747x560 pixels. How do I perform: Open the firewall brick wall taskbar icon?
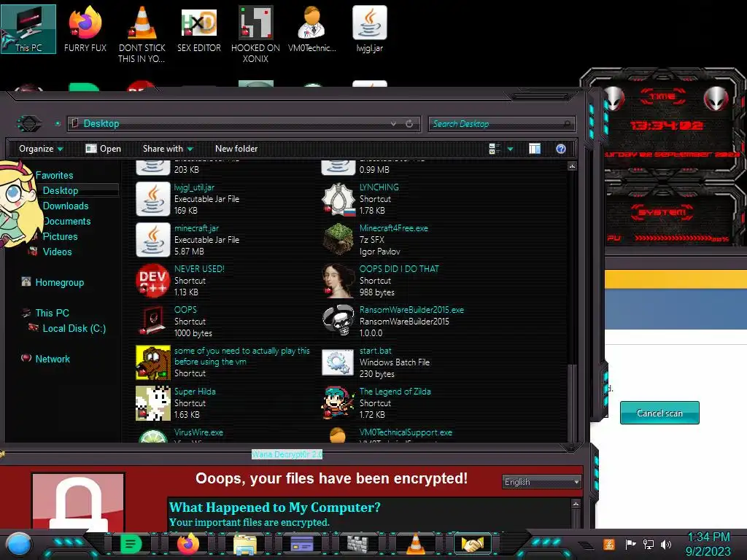(x=357, y=544)
